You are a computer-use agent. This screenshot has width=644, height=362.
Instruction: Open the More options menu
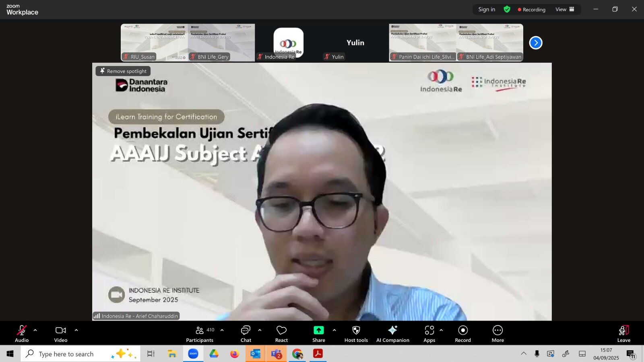click(497, 333)
